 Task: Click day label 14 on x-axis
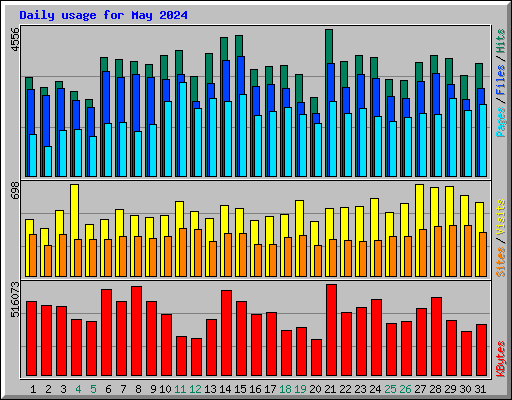coord(225,389)
